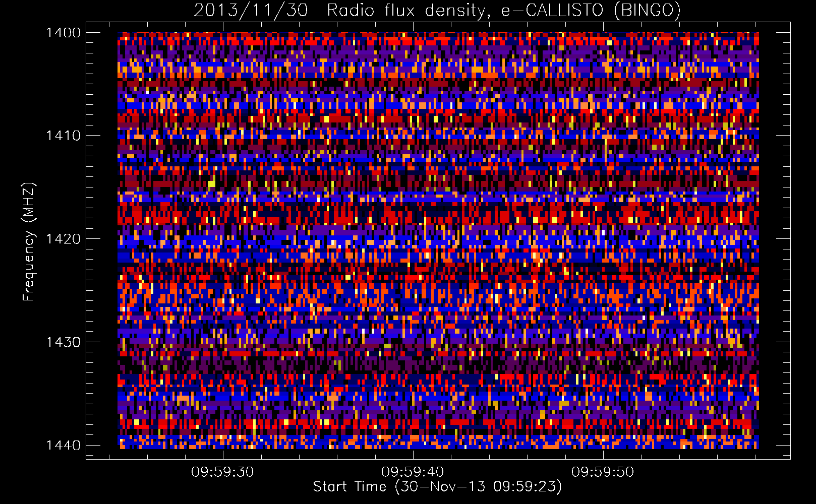Click the 'e-CALLISTO (BINGO)' text in title
816x504 pixels.
tap(591, 10)
